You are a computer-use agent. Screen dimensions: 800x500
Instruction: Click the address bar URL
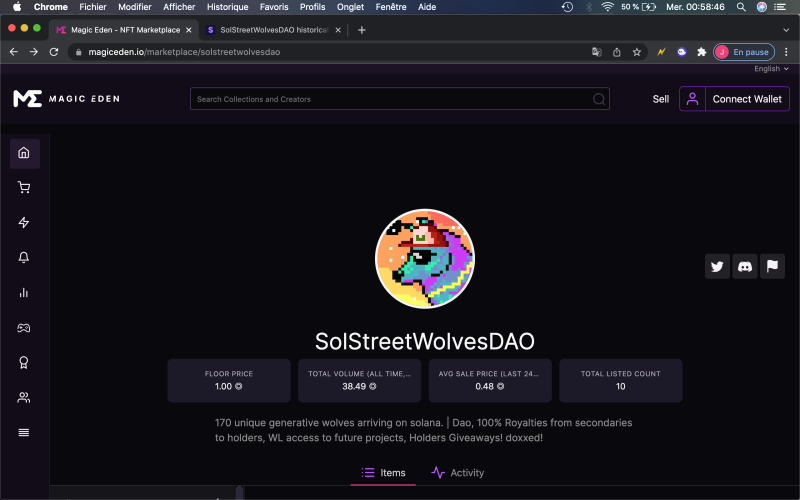click(x=184, y=52)
